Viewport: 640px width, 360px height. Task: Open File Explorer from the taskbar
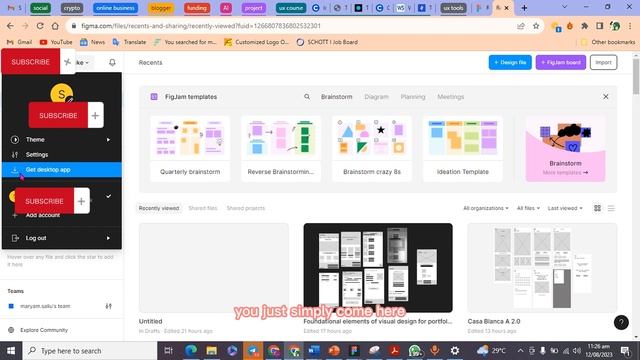pos(211,351)
